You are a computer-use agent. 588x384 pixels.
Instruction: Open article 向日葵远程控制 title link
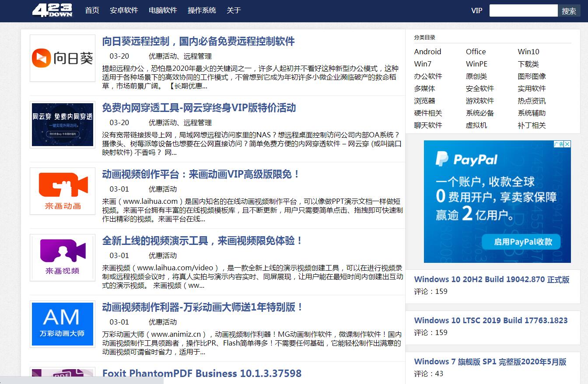coord(198,42)
